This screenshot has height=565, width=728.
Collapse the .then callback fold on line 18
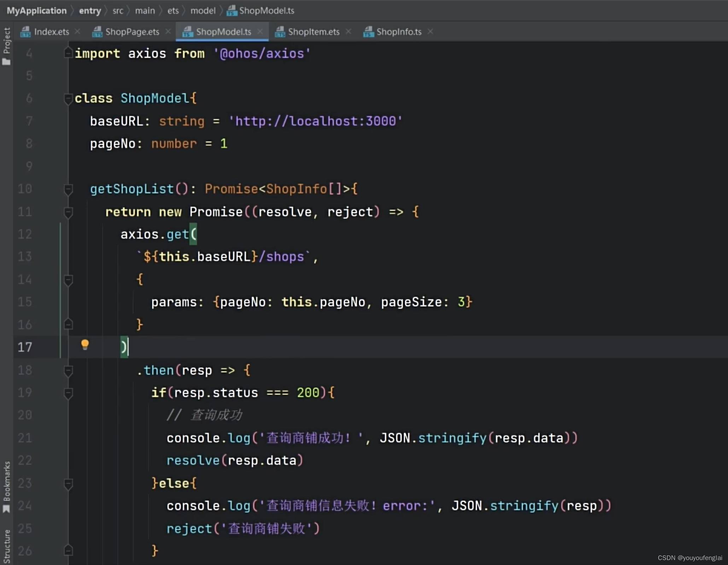tap(68, 371)
